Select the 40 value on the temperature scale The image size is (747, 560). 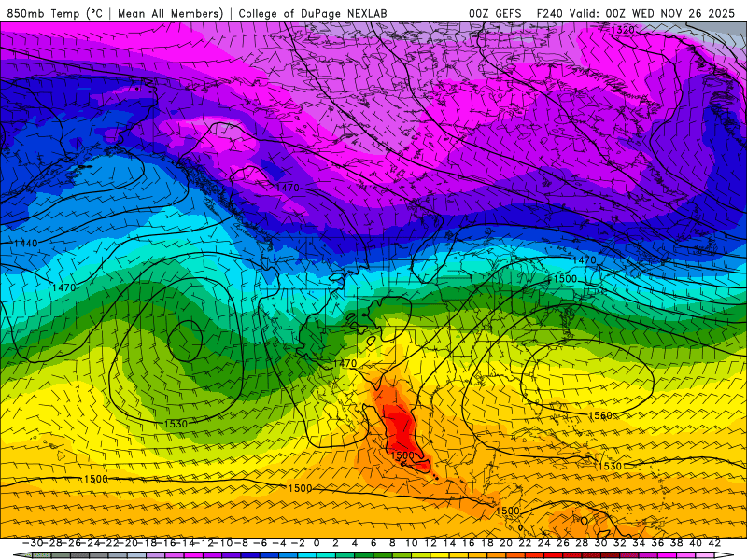(695, 543)
